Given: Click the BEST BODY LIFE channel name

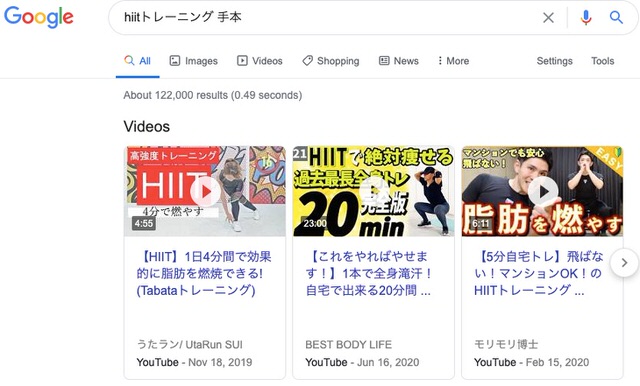Looking at the screenshot, I should pos(348,344).
